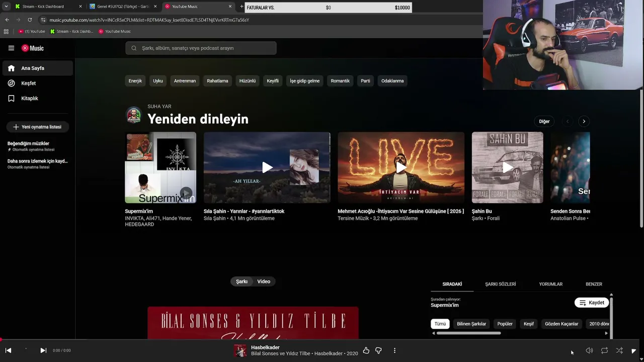Switch player to Video mode
644x362 pixels.
pos(264,282)
